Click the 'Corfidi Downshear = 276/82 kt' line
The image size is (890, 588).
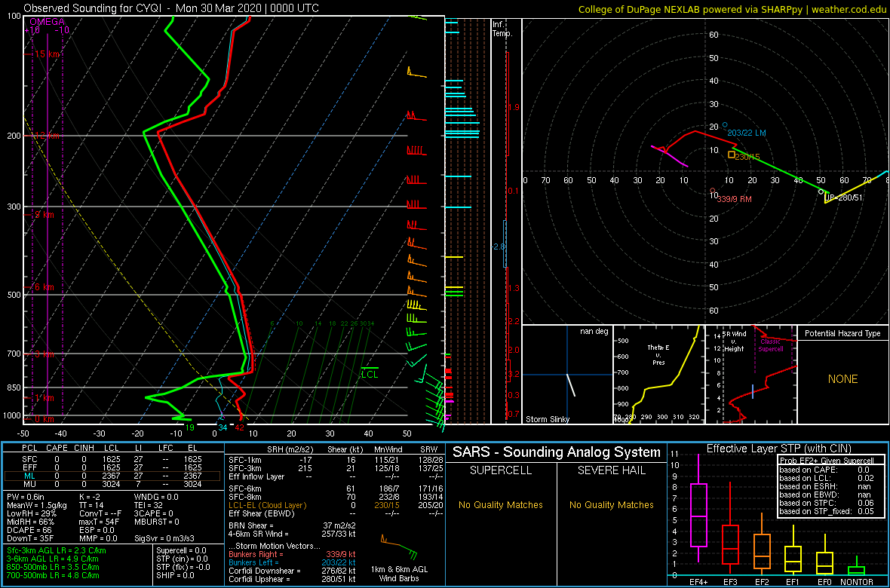[x=293, y=571]
